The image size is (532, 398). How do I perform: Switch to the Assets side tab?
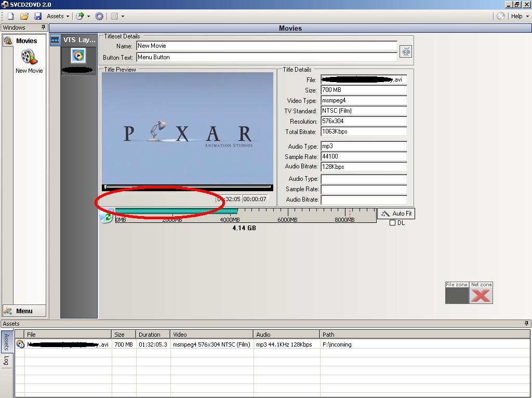click(6, 342)
